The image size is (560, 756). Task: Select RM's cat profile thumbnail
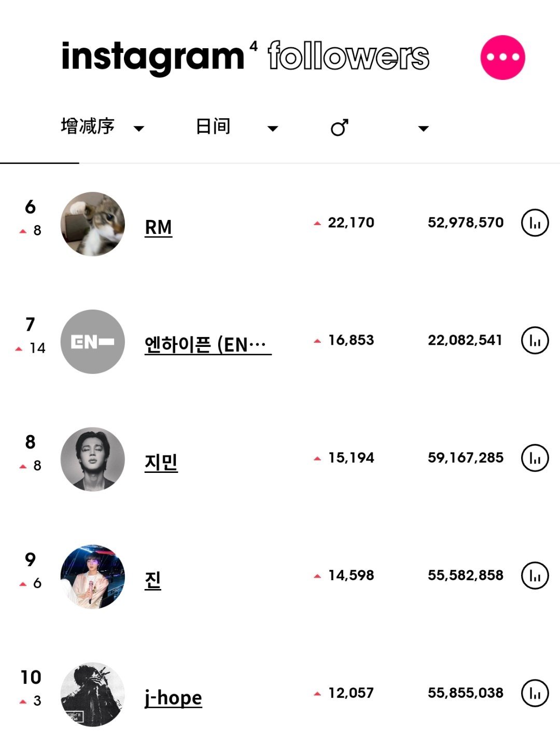[x=93, y=224]
